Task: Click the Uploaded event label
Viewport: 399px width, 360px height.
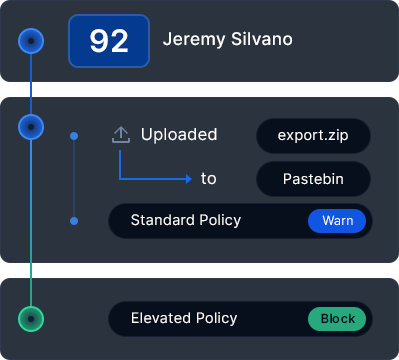Action: tap(179, 135)
